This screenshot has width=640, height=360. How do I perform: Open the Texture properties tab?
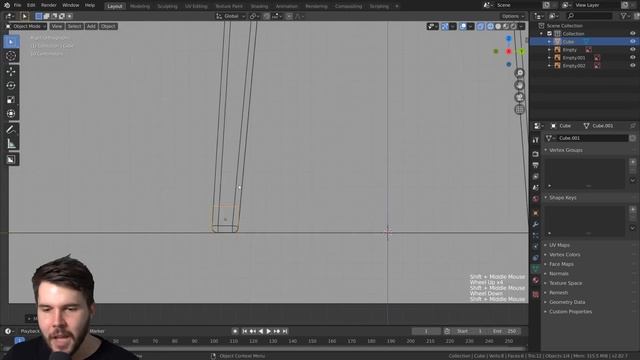(536, 294)
